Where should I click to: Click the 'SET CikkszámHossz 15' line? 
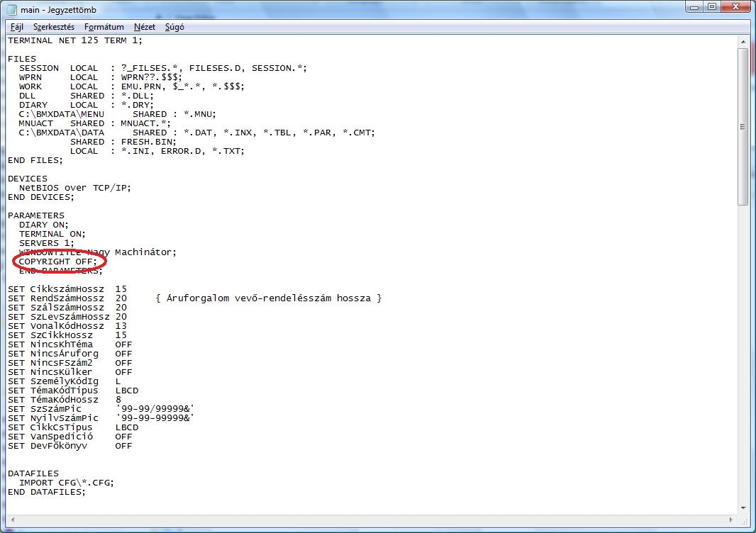click(x=67, y=289)
